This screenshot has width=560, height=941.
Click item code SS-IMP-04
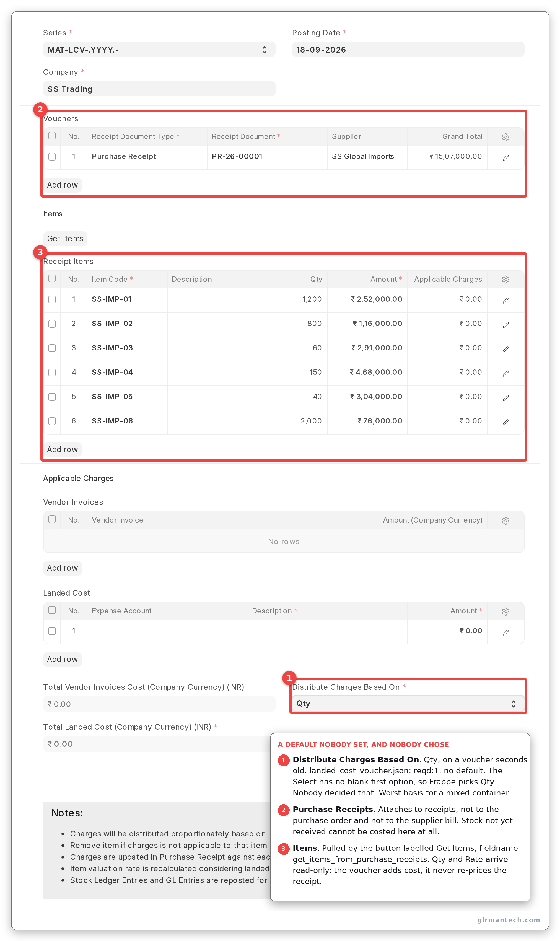tap(112, 372)
